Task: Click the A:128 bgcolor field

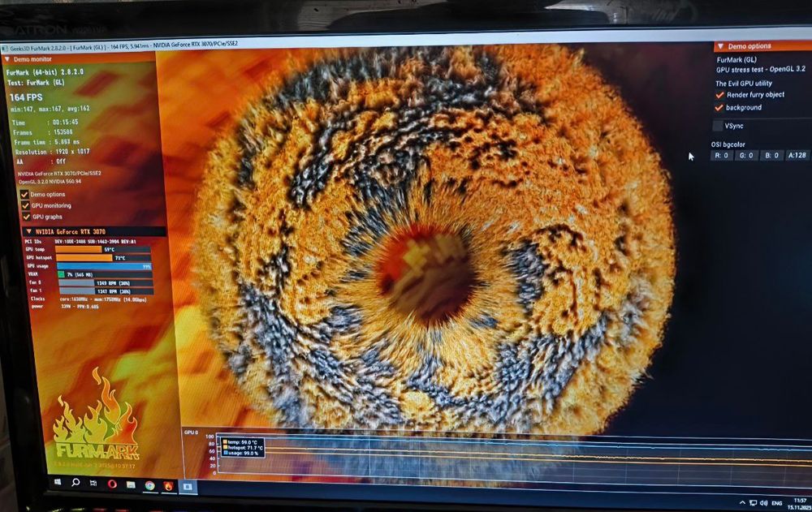Action: tap(797, 155)
